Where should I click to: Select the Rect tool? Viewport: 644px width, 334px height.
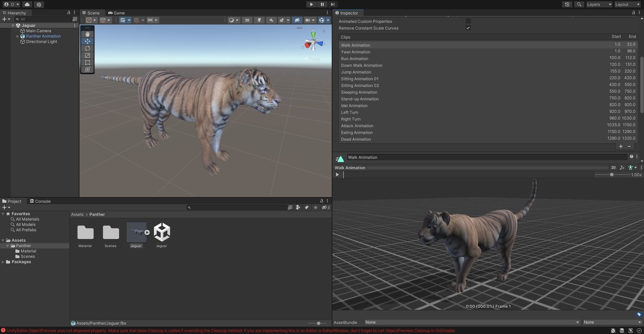(x=88, y=62)
